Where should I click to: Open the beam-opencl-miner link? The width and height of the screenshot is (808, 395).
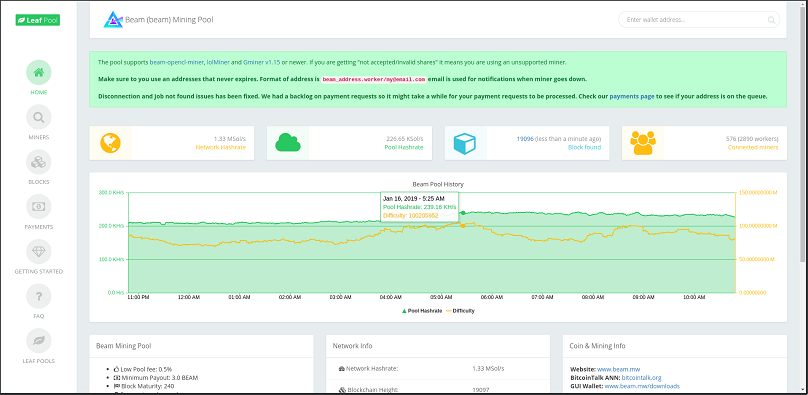pyautogui.click(x=176, y=62)
